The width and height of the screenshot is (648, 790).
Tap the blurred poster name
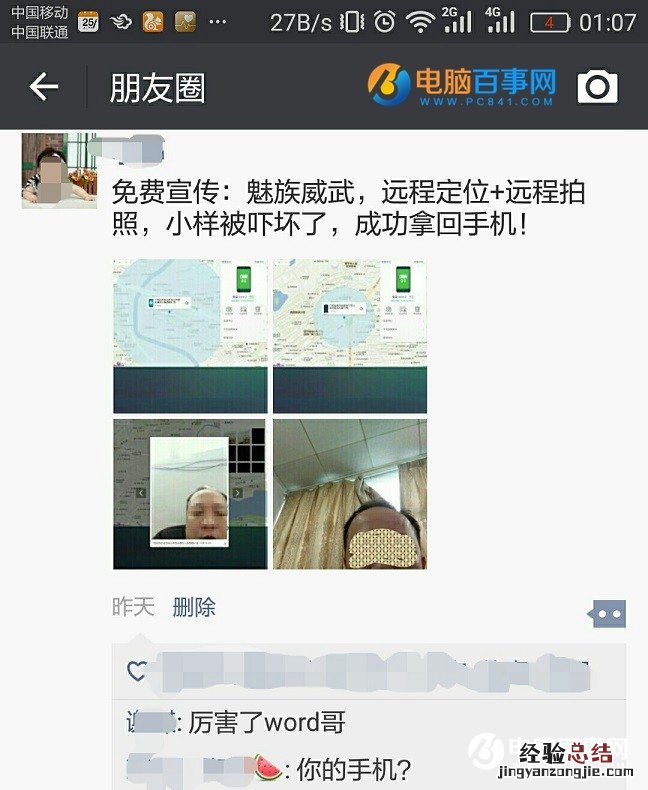coord(126,150)
